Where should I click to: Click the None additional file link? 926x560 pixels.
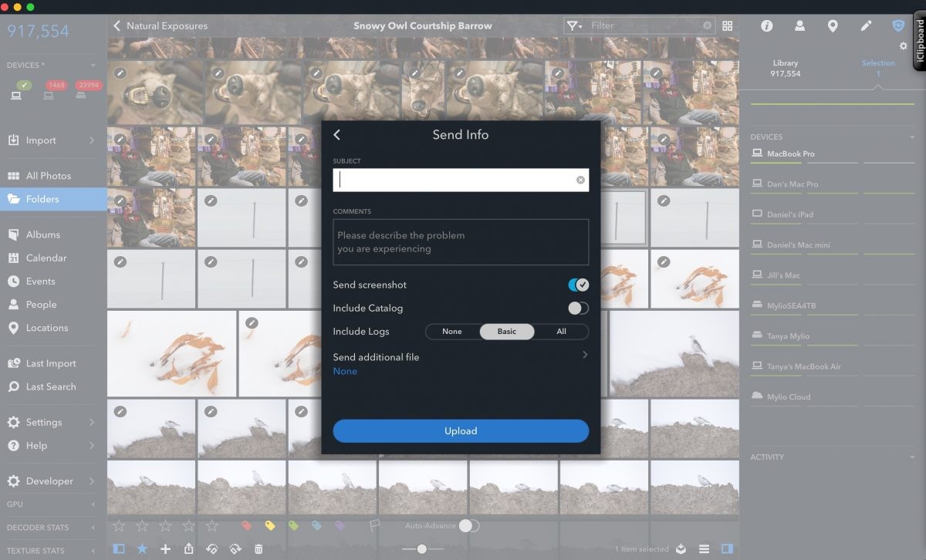345,371
